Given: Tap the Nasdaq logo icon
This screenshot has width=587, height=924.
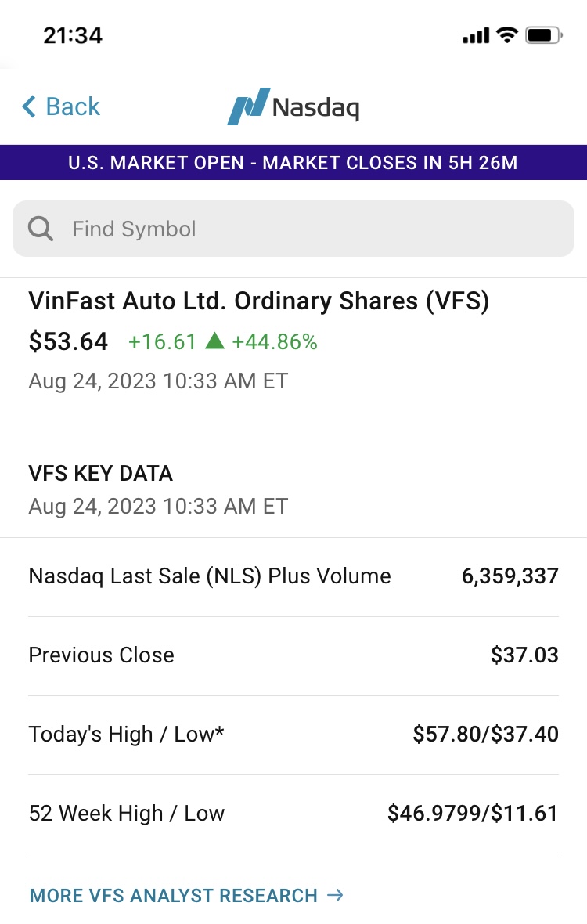Looking at the screenshot, I should (x=248, y=106).
